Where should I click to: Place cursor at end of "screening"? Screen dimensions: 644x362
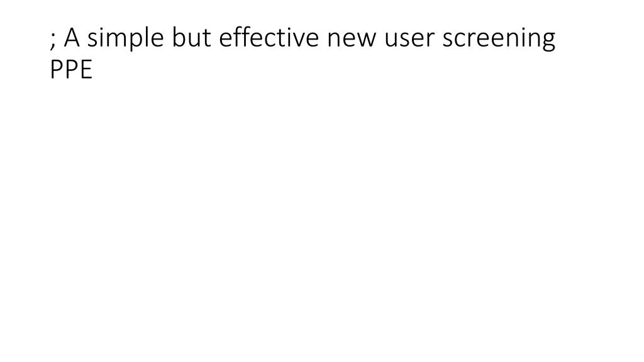556,38
